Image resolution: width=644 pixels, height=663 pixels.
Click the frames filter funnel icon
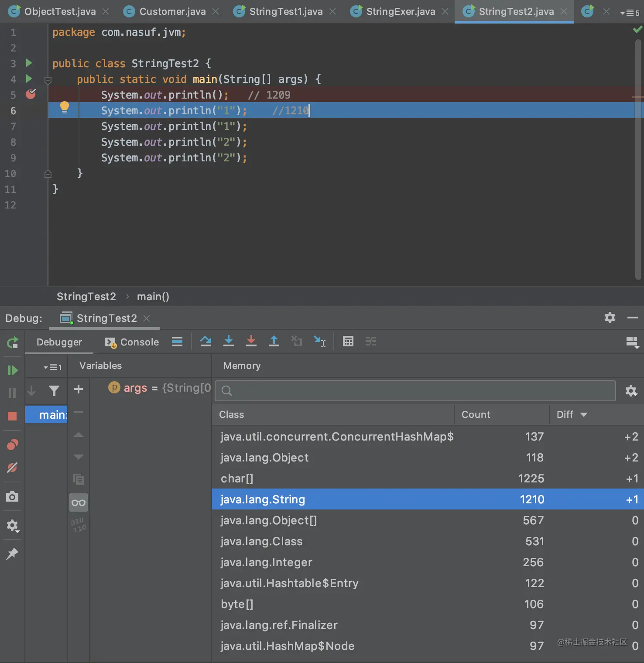[54, 390]
